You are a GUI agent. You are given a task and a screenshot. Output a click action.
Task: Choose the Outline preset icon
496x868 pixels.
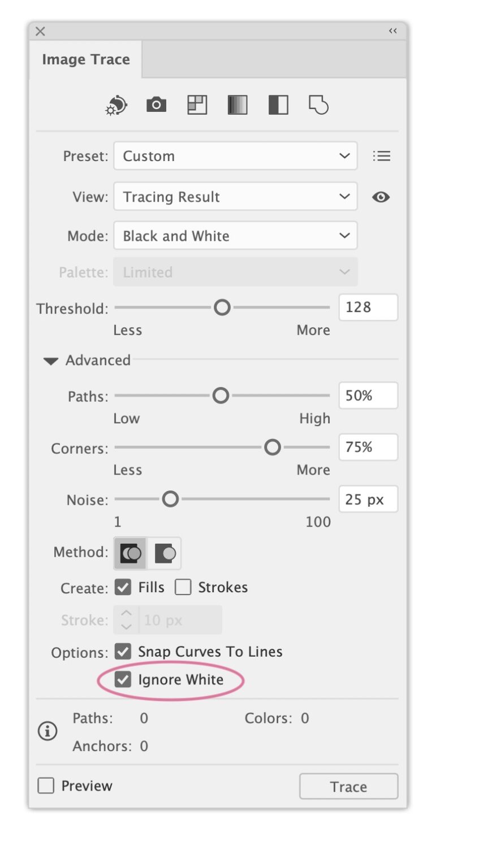[318, 105]
